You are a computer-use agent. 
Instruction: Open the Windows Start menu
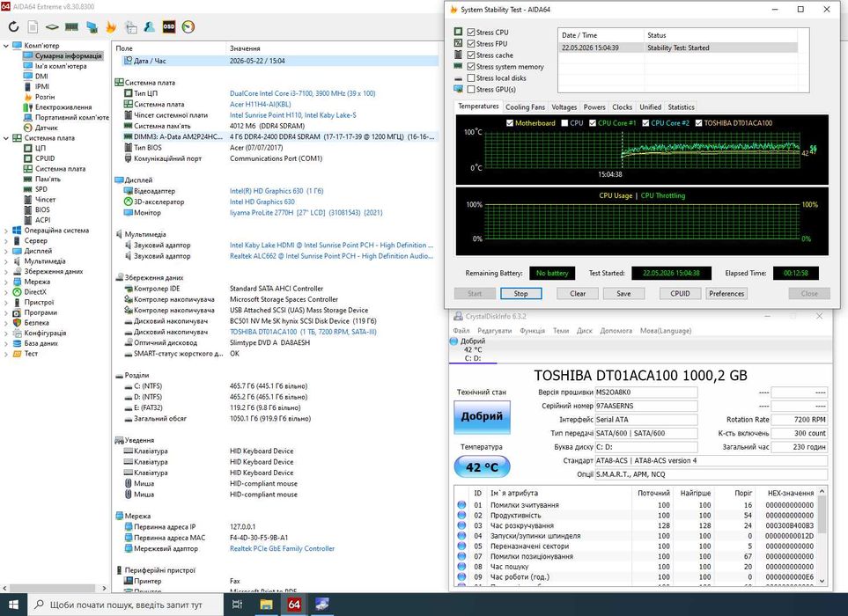[13, 604]
